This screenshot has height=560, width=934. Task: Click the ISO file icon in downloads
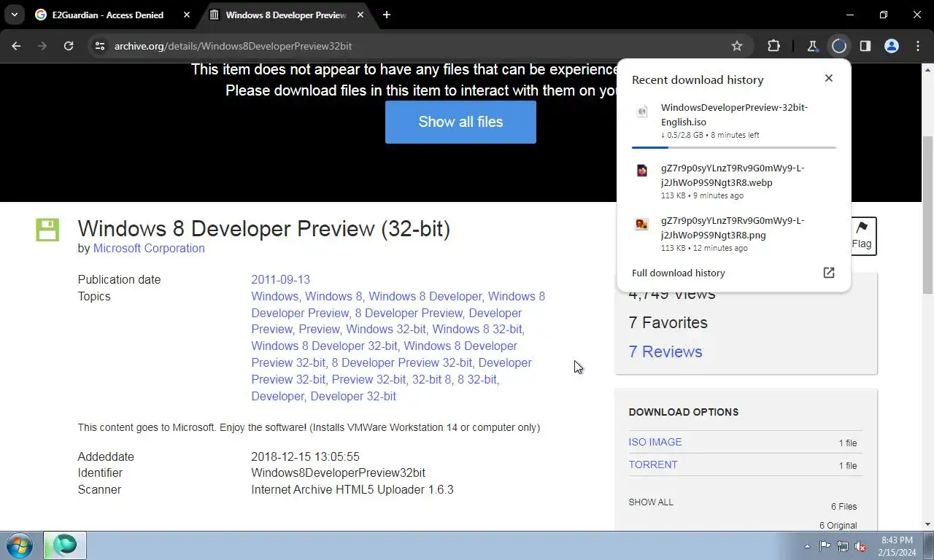pos(642,112)
